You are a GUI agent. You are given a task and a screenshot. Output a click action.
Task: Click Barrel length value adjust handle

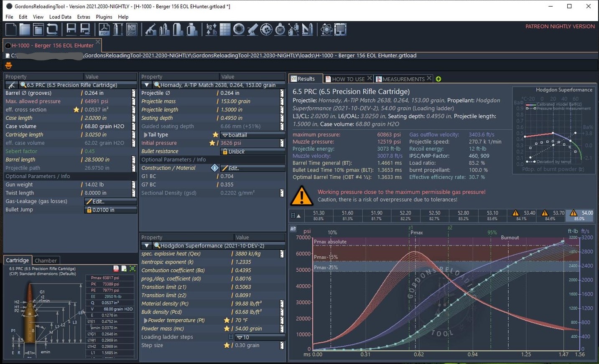tap(134, 159)
